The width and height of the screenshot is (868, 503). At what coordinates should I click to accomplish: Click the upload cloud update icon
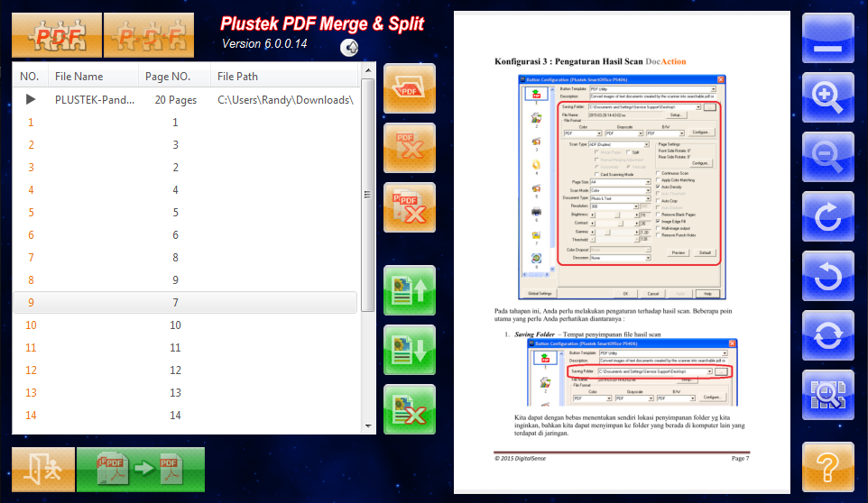[x=349, y=48]
